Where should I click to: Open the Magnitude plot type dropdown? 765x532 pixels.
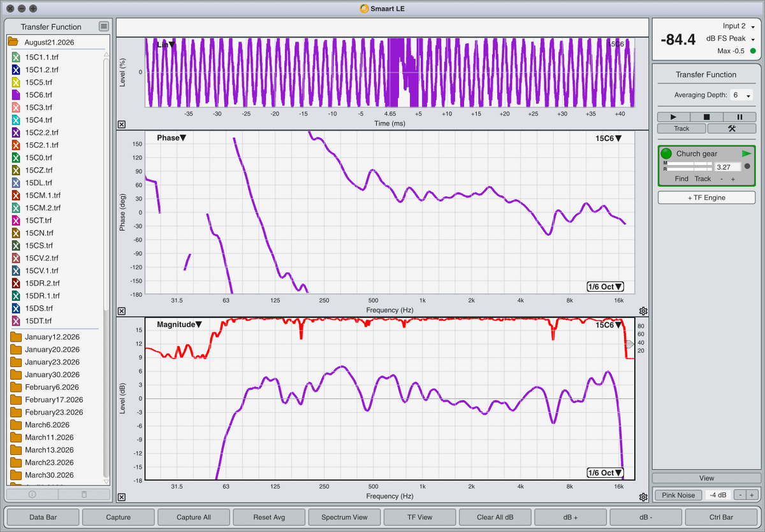point(180,324)
